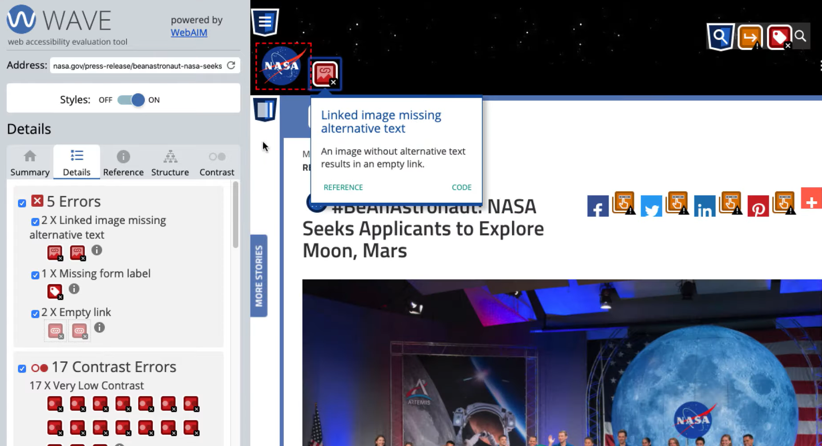Click the red linked image error icon beside the NASA logo

(325, 73)
